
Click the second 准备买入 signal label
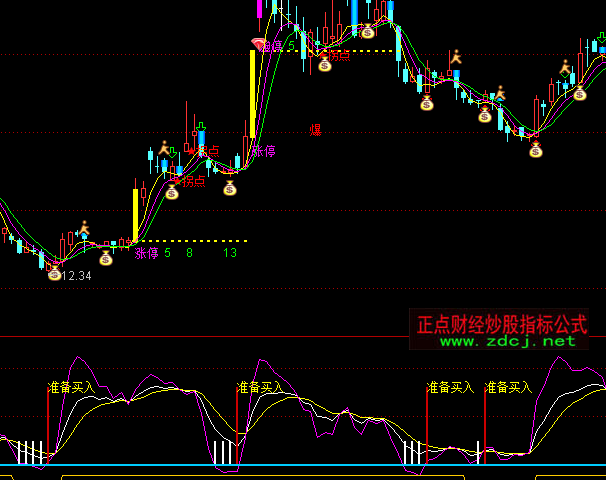pos(260,387)
